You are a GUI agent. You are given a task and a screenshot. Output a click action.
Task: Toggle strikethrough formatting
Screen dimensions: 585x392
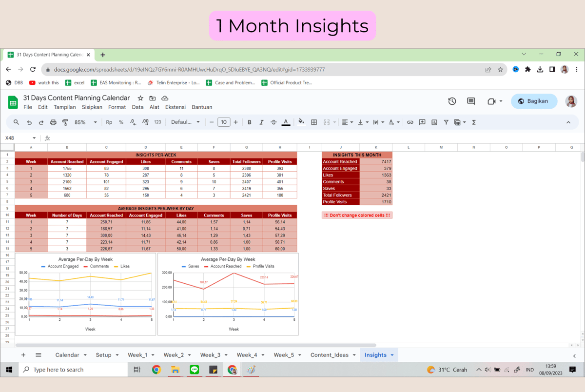(273, 122)
